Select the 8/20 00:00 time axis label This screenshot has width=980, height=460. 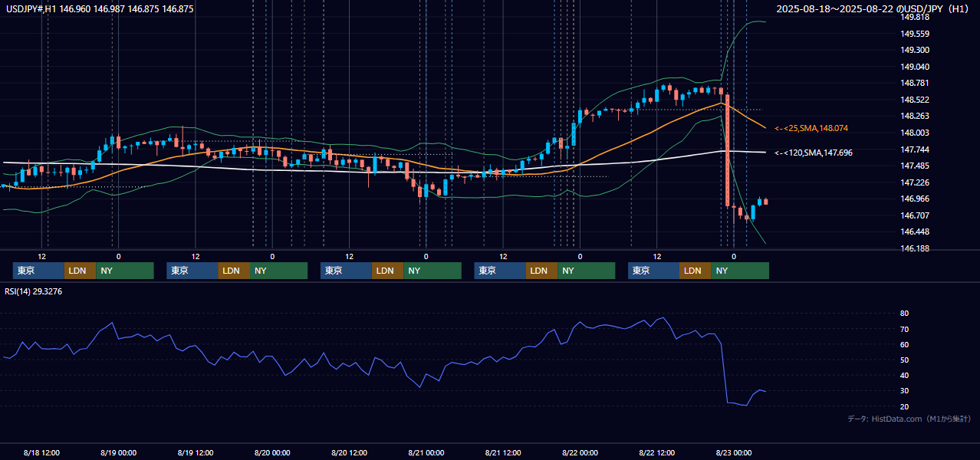point(272,453)
